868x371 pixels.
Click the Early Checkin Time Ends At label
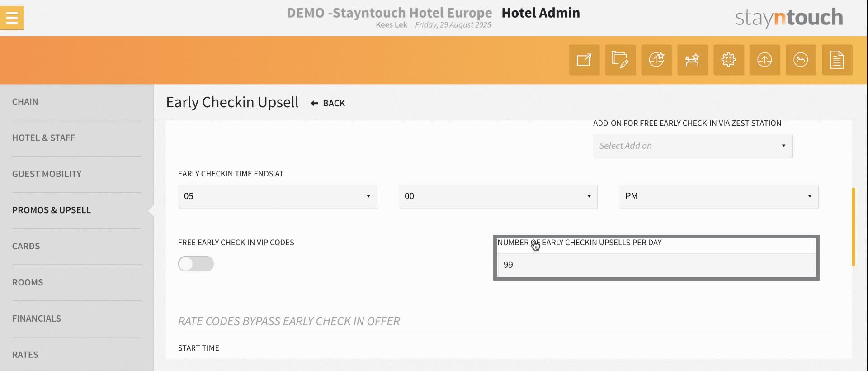(231, 174)
